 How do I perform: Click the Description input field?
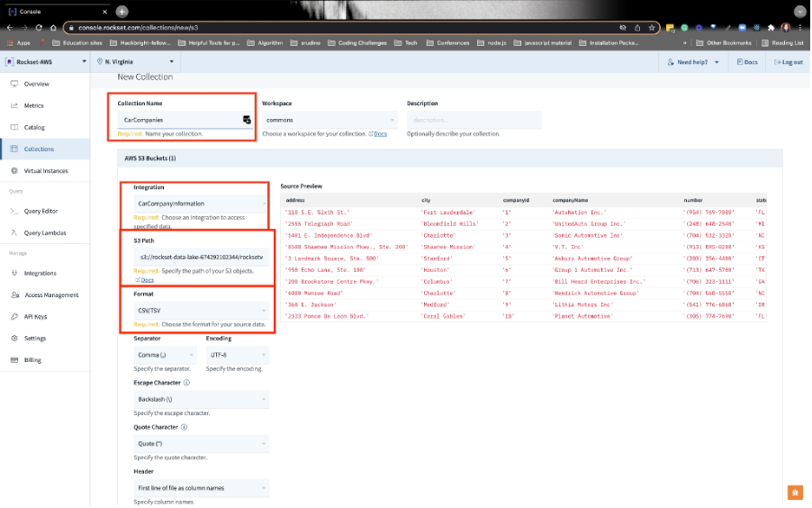(x=474, y=120)
